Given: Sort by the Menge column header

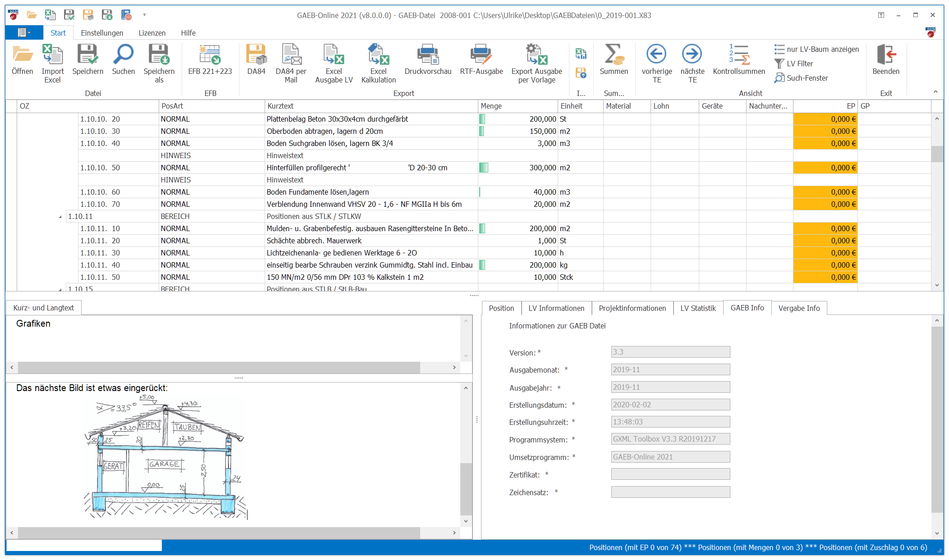Looking at the screenshot, I should 517,106.
